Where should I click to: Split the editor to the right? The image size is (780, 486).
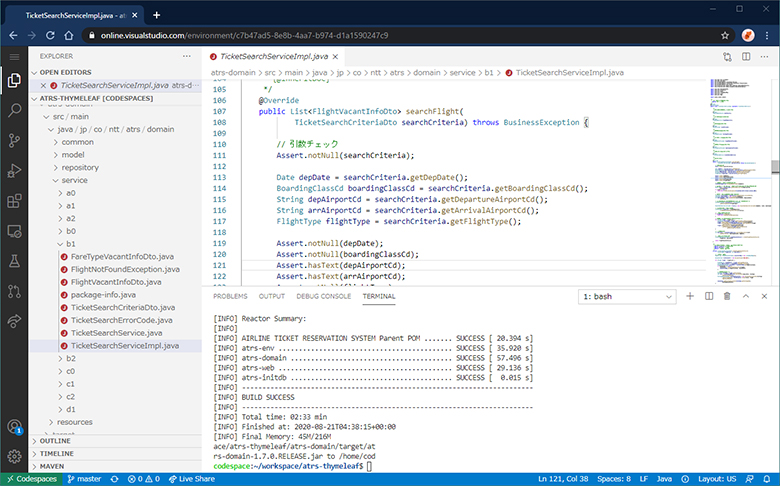tap(746, 57)
